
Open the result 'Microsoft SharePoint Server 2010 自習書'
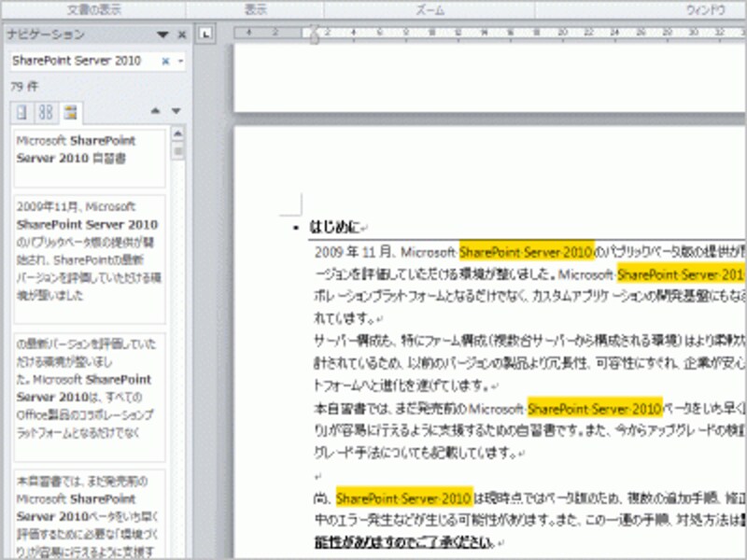coord(90,158)
